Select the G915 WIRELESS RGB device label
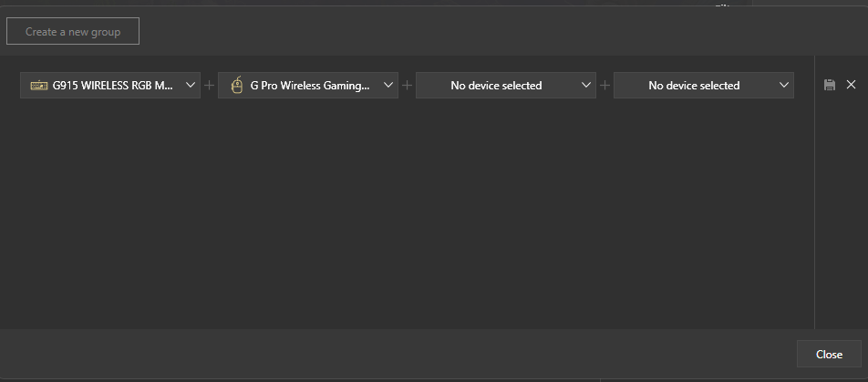Image resolution: width=868 pixels, height=382 pixels. (x=112, y=86)
